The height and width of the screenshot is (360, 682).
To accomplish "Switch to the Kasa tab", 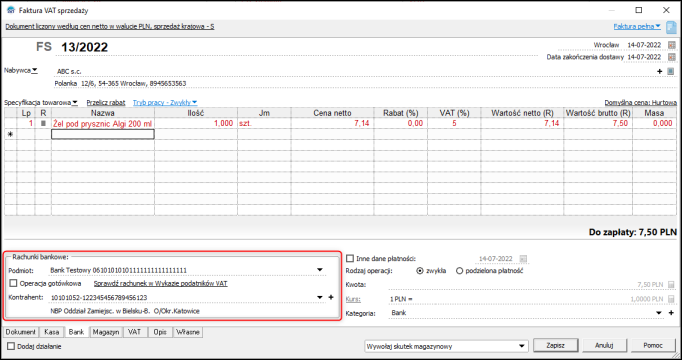I will click(51, 332).
